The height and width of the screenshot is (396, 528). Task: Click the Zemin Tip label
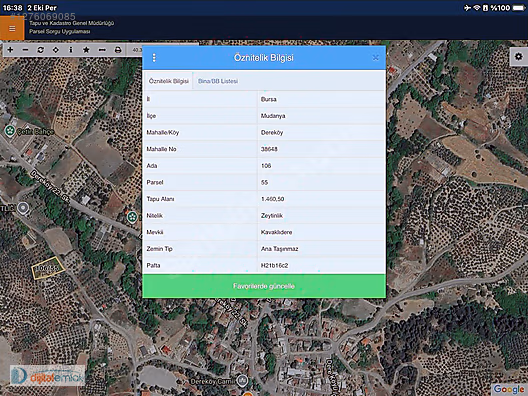click(x=159, y=249)
